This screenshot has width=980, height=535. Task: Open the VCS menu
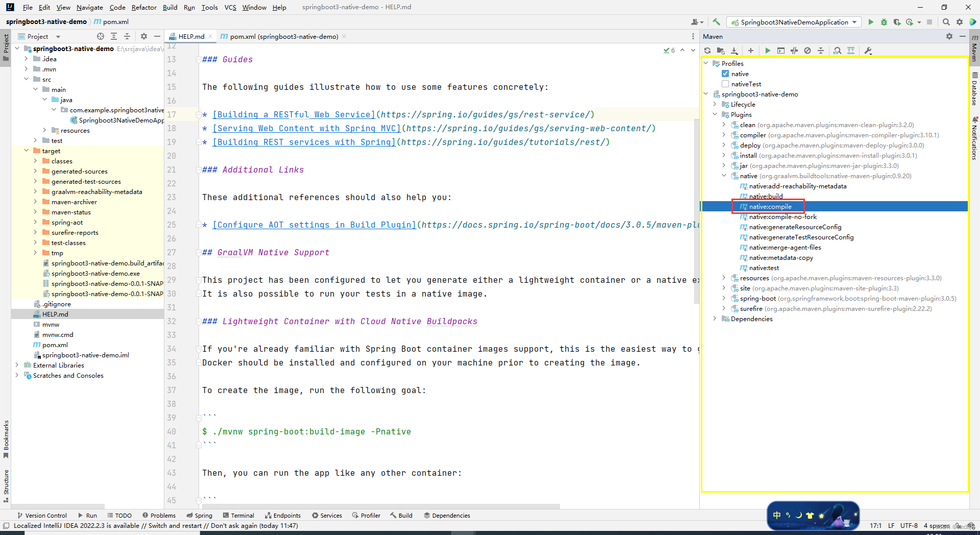point(230,7)
